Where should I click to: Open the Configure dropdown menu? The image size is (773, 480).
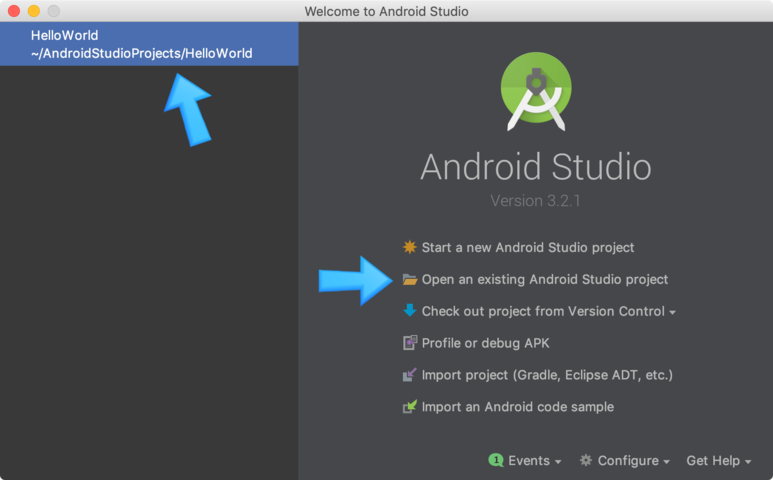pos(633,460)
